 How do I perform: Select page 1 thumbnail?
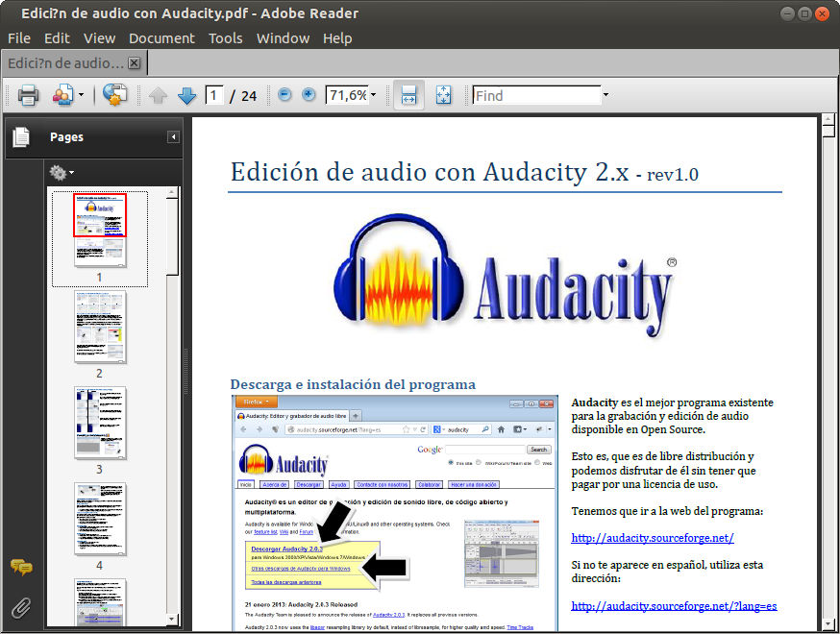(x=100, y=231)
